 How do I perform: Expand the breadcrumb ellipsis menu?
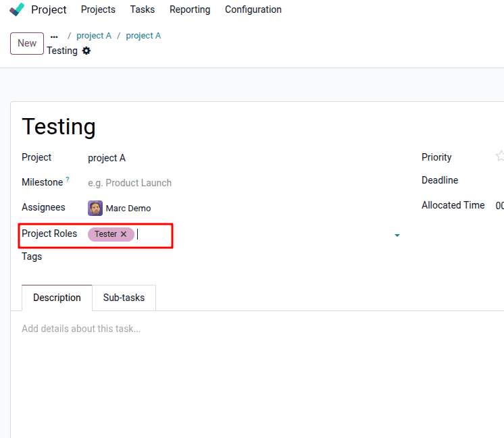54,36
